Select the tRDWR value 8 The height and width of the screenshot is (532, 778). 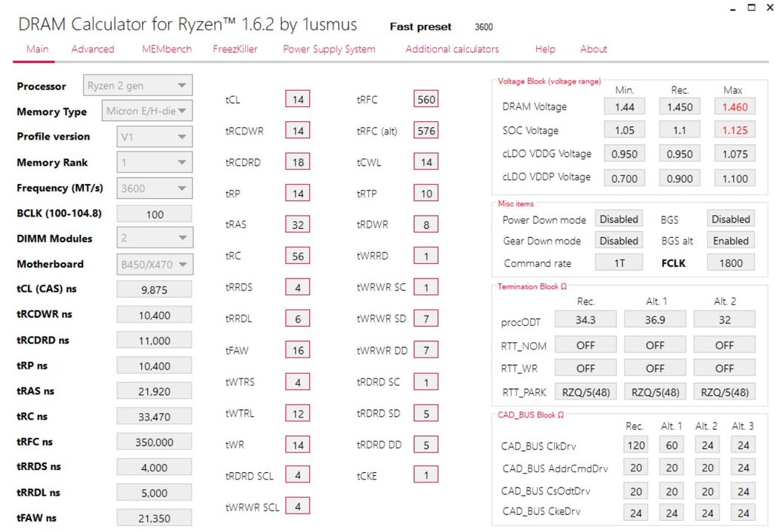(426, 225)
